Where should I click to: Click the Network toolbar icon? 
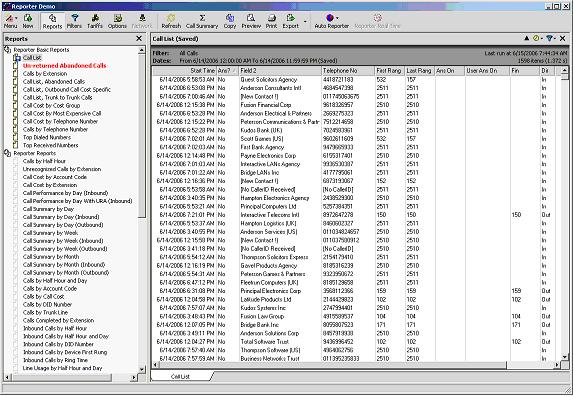point(141,21)
